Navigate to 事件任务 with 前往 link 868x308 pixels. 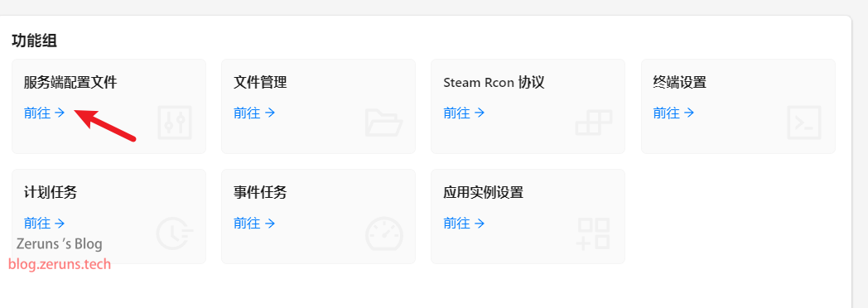point(254,224)
